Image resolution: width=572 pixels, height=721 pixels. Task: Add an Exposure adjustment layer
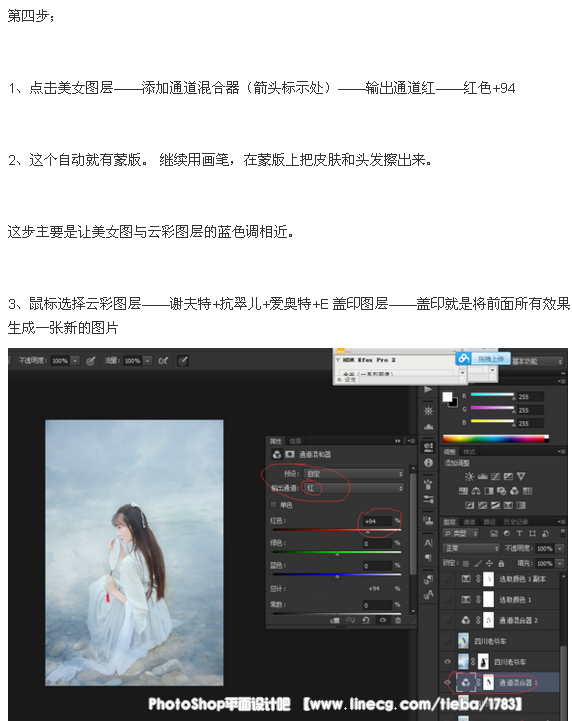(x=508, y=476)
